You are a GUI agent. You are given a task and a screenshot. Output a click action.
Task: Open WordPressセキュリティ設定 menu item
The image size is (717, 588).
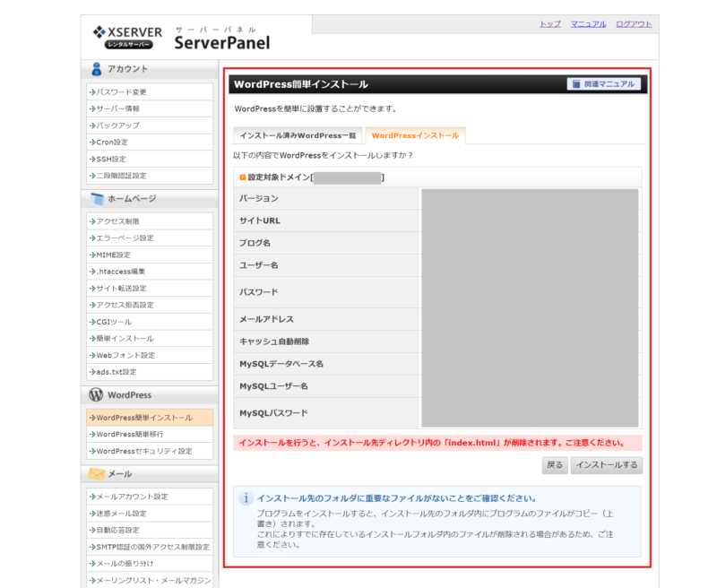150,451
